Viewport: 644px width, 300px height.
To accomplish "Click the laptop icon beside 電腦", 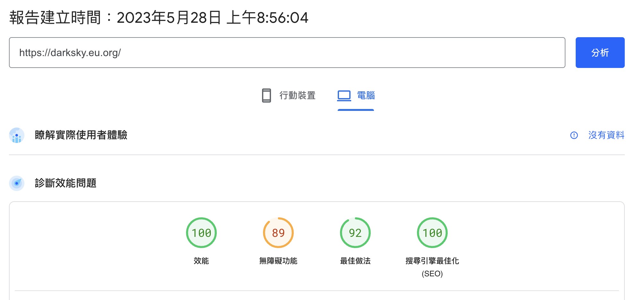I will [343, 95].
